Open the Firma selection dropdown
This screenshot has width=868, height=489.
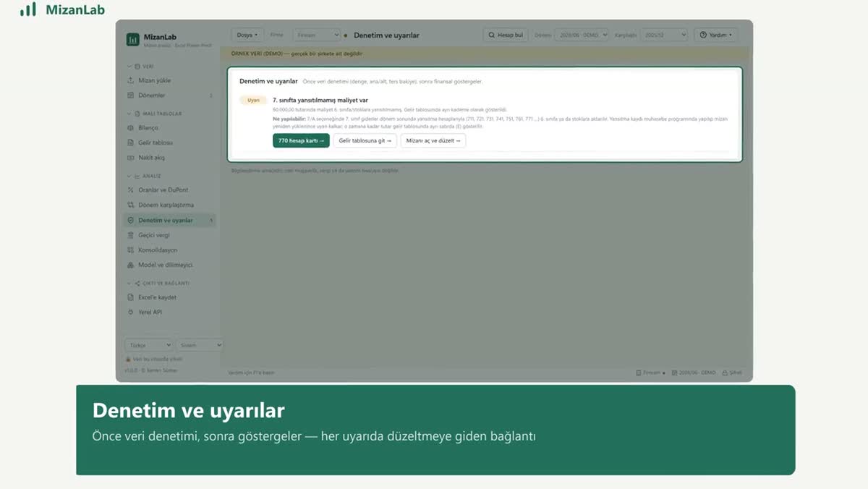click(316, 35)
